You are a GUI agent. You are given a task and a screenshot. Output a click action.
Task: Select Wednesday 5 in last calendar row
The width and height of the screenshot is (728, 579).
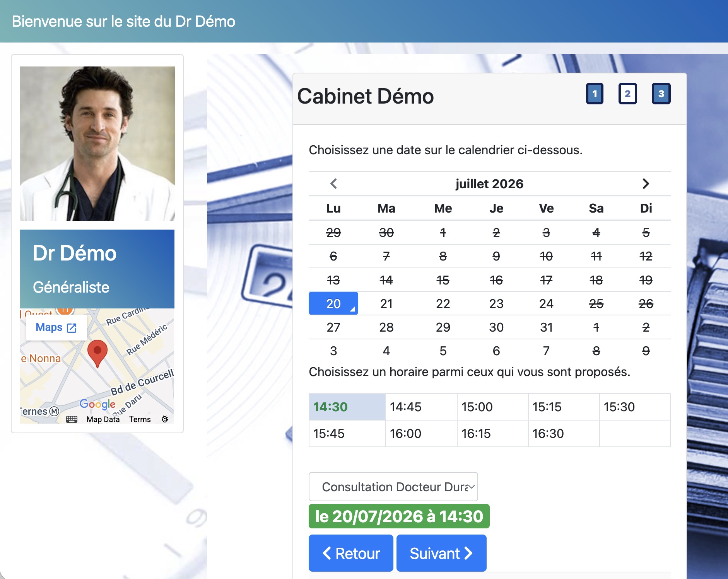tap(443, 351)
